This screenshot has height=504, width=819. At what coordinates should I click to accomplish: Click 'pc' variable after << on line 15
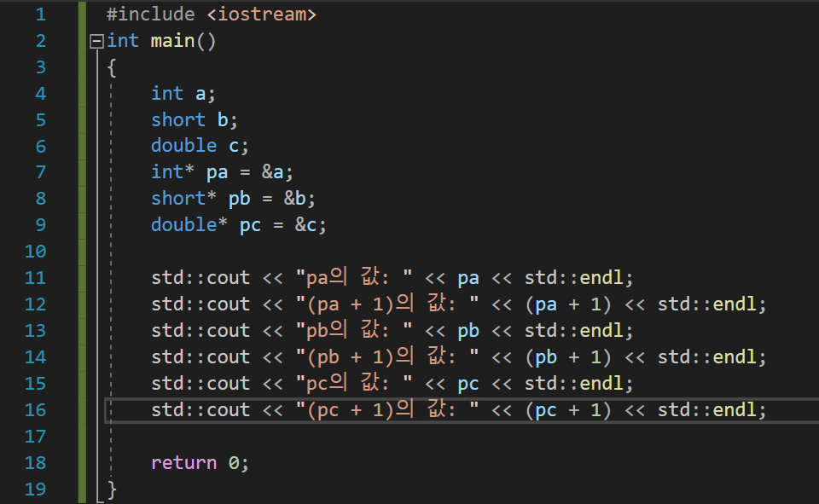coord(468,385)
